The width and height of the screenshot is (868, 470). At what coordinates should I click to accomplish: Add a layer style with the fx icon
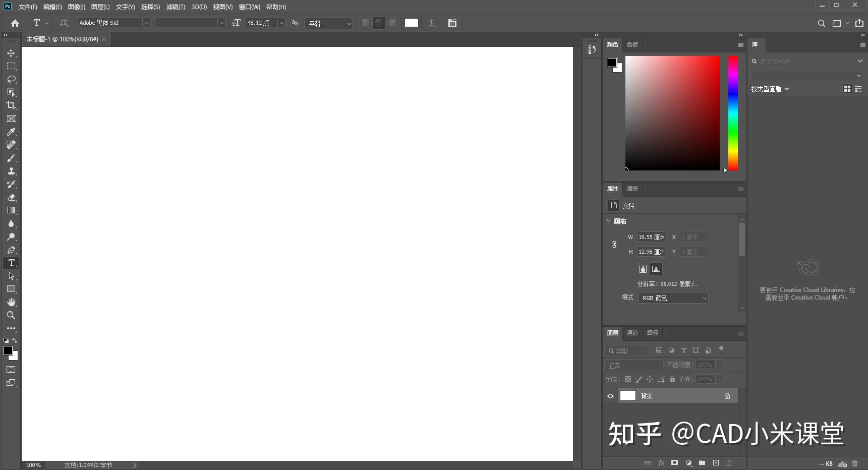(661, 463)
